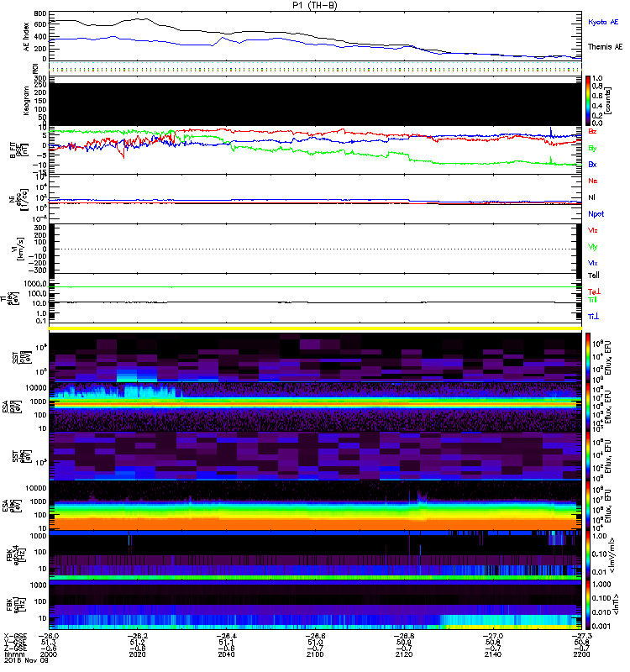Click the Keogram panel axis label
Viewport: 630px width, 672px height.
27,101
